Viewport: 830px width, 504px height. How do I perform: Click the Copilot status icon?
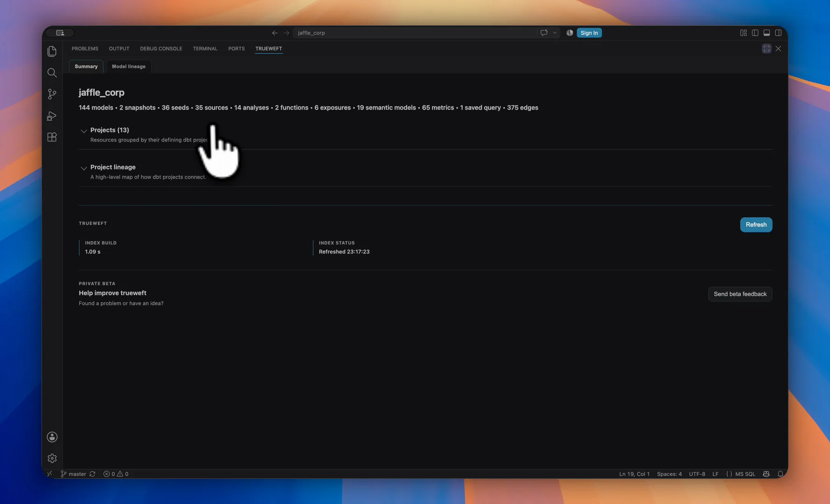766,474
